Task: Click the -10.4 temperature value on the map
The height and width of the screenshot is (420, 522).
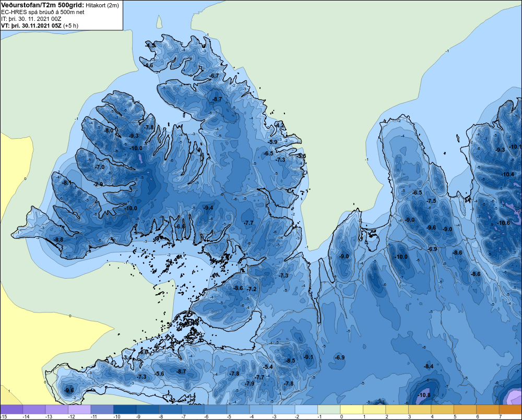Action: click(x=508, y=175)
